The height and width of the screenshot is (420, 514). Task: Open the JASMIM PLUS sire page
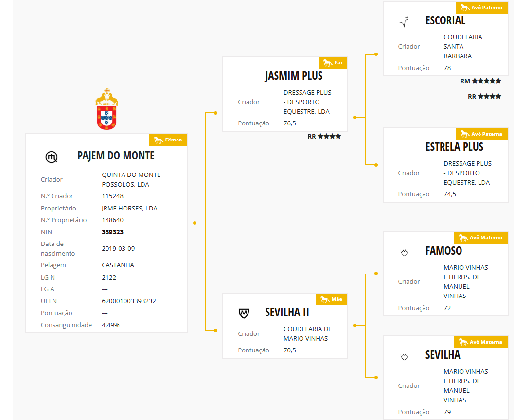(294, 76)
